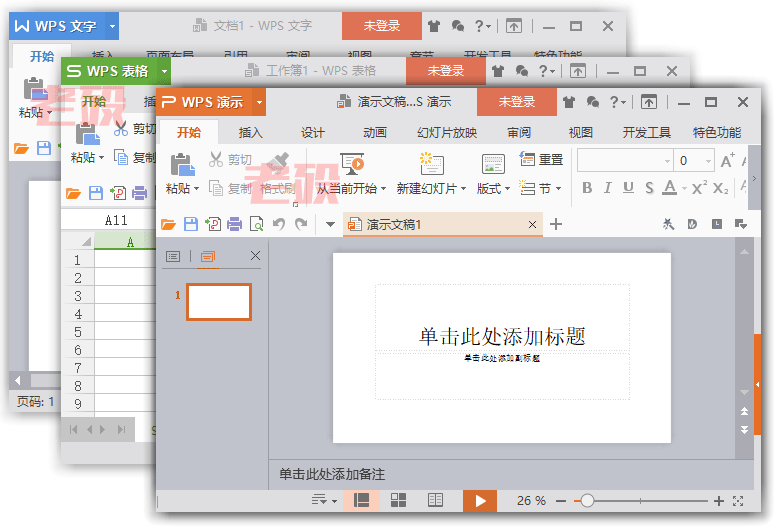The height and width of the screenshot is (531, 775).
Task: Toggle Italic formatting in Presentation
Action: click(x=607, y=188)
